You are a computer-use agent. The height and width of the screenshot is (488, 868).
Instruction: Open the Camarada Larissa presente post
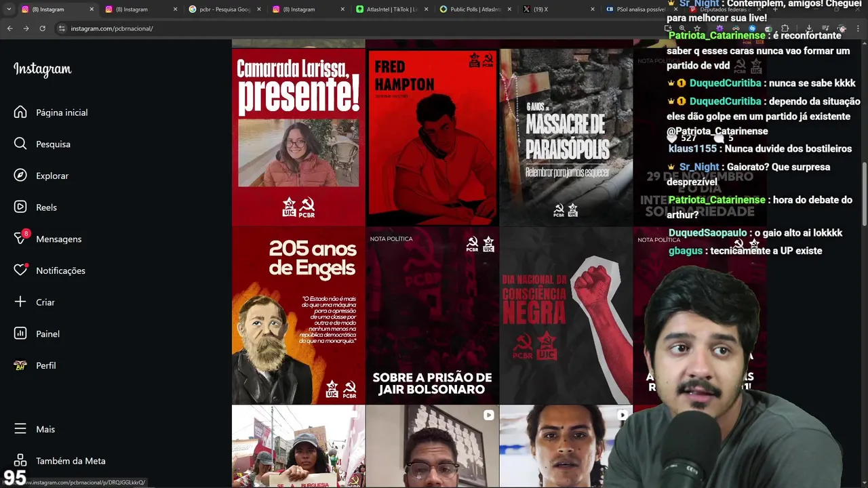click(298, 137)
